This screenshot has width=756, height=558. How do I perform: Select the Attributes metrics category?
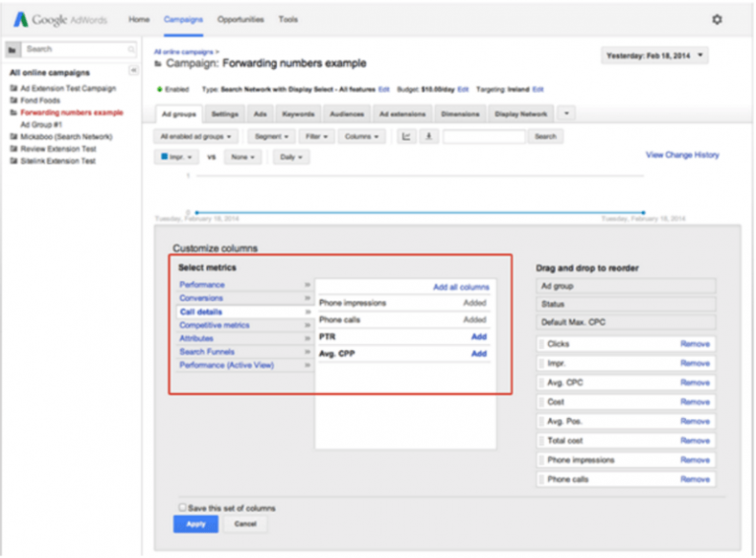click(196, 338)
